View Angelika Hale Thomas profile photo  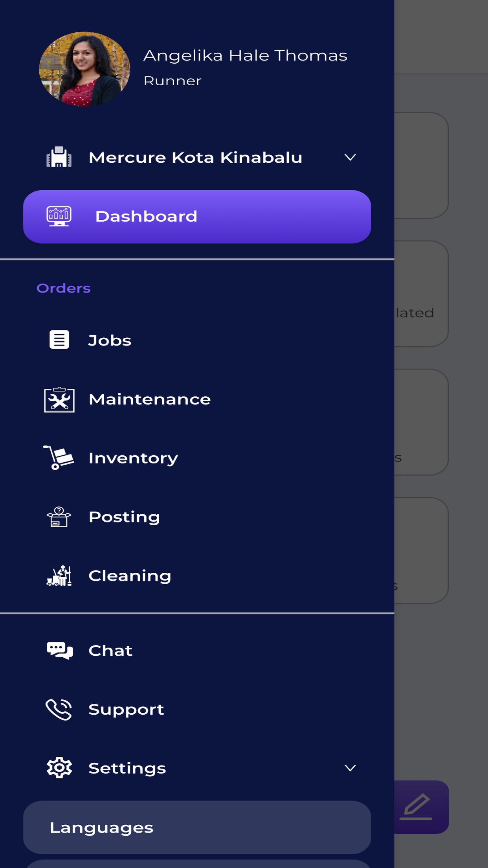pos(84,69)
